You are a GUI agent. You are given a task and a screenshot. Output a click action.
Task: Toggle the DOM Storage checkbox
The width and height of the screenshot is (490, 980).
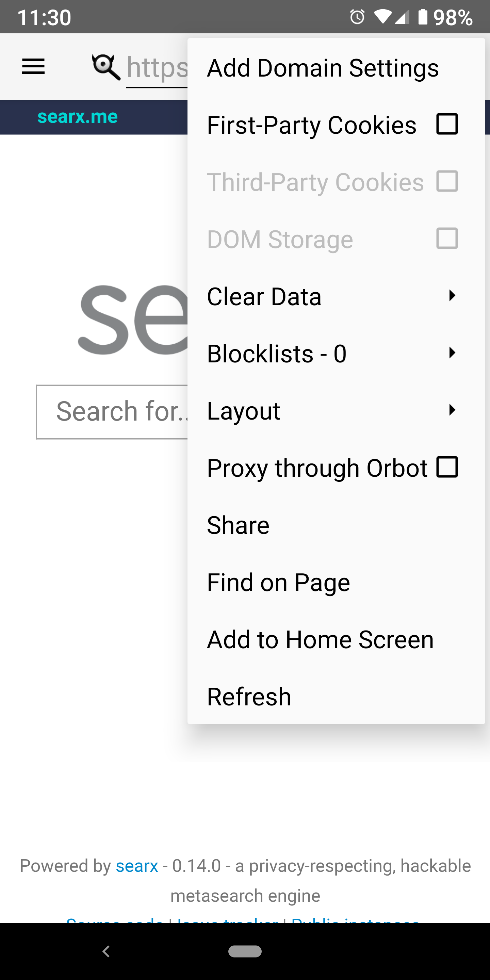(447, 238)
